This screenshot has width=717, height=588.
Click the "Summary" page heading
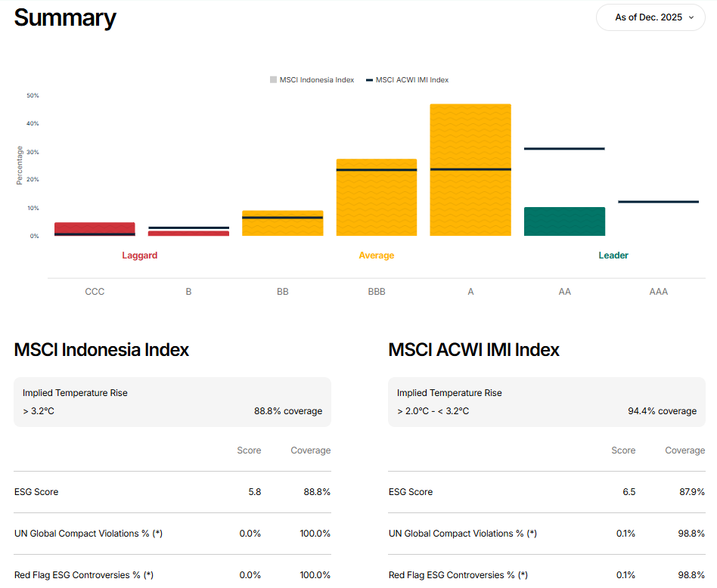pyautogui.click(x=65, y=17)
